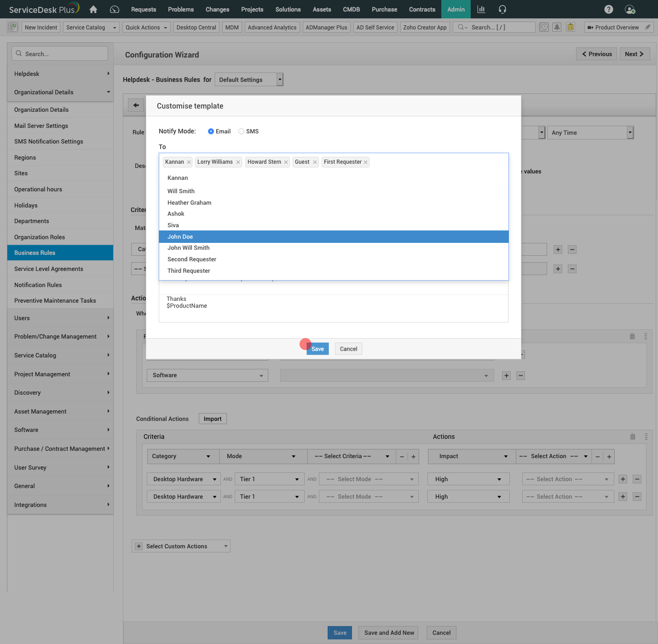Open the Default Settings dropdown

point(249,80)
